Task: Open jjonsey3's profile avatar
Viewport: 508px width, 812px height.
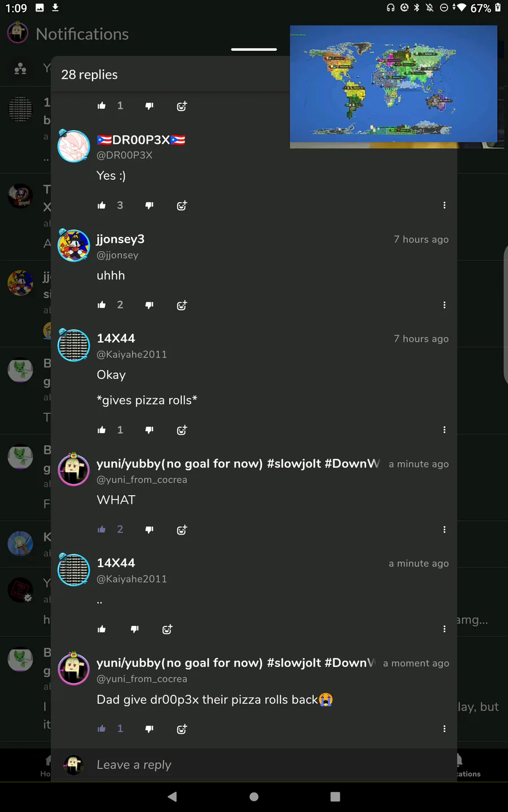Action: [x=74, y=245]
